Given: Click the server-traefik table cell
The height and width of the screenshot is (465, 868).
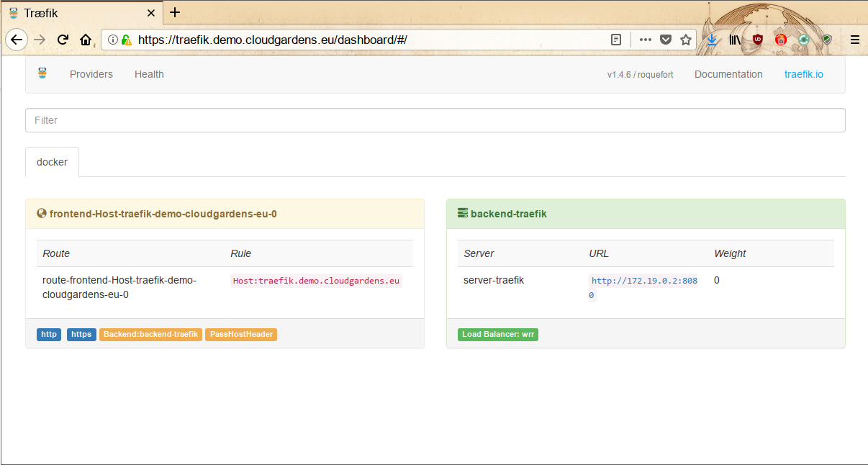Looking at the screenshot, I should 494,280.
